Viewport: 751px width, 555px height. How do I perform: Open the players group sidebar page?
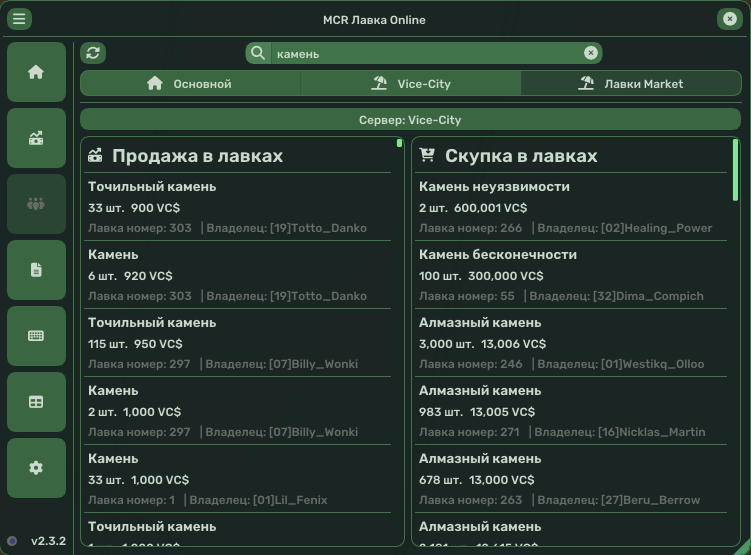click(36, 204)
